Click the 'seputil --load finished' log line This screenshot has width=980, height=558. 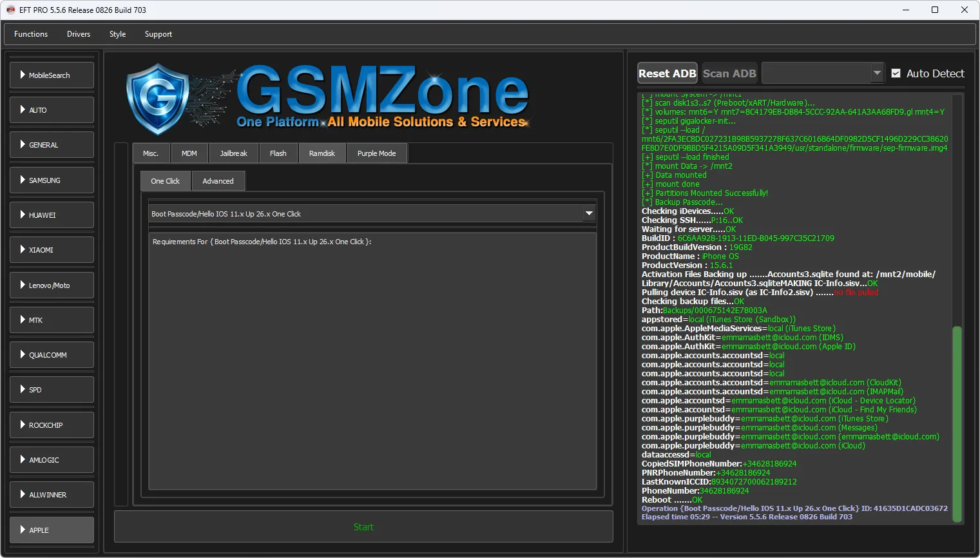[686, 157]
